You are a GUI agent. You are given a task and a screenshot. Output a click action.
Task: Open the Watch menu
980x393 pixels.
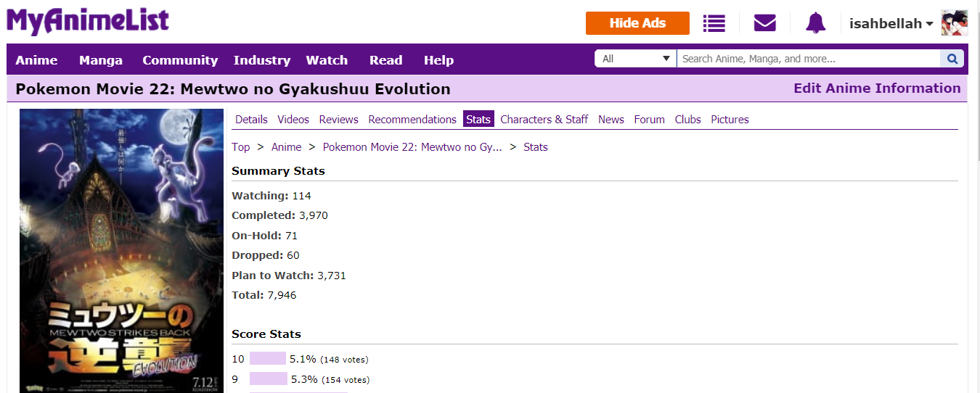[x=327, y=60]
